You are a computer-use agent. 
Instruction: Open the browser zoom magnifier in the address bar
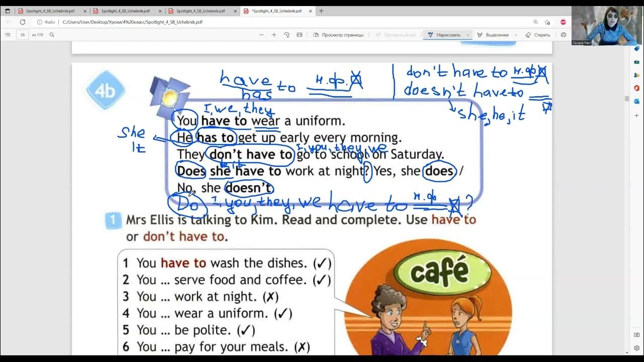tap(535, 22)
